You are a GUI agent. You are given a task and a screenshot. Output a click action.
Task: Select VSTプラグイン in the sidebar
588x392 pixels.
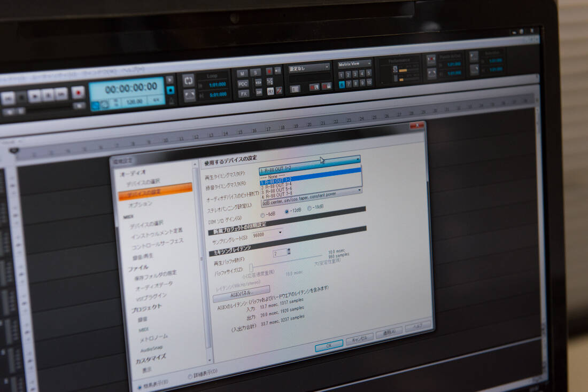click(151, 297)
